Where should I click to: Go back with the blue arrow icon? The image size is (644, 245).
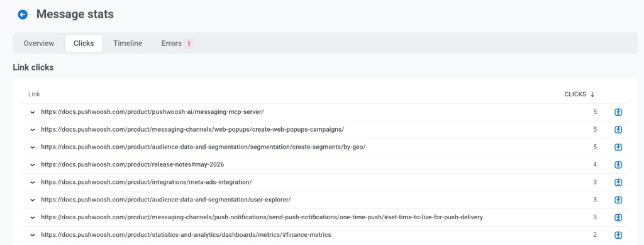23,14
